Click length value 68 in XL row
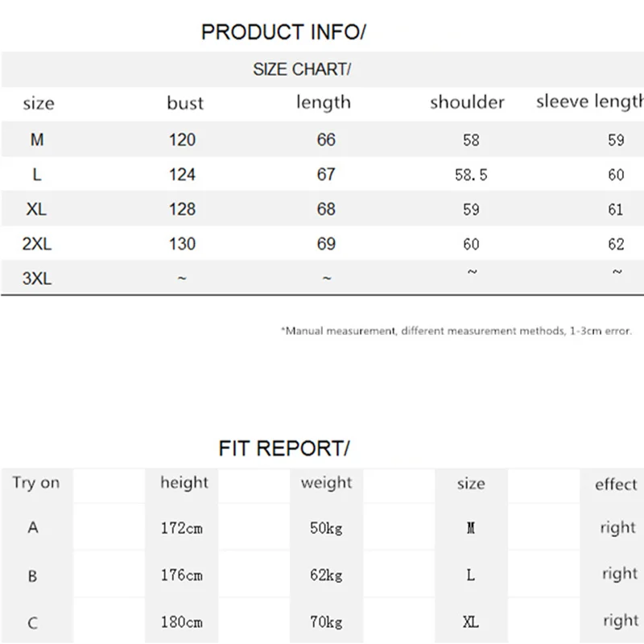Screen dimensions: 644x644 (326, 209)
